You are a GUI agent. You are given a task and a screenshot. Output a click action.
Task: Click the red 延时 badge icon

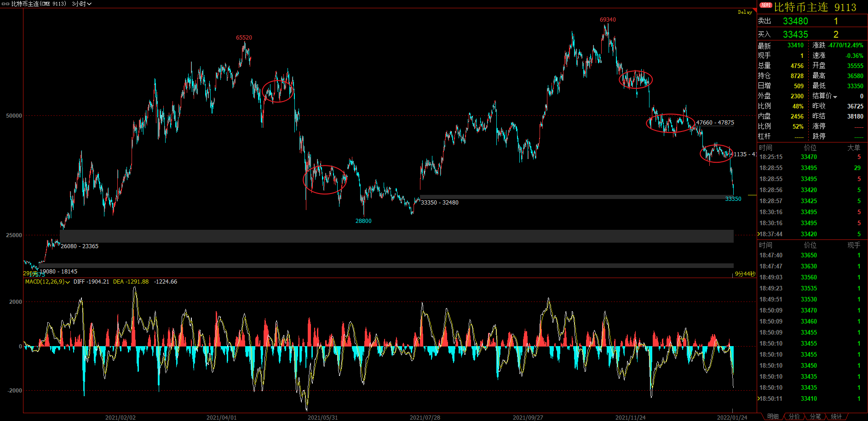point(766,5)
